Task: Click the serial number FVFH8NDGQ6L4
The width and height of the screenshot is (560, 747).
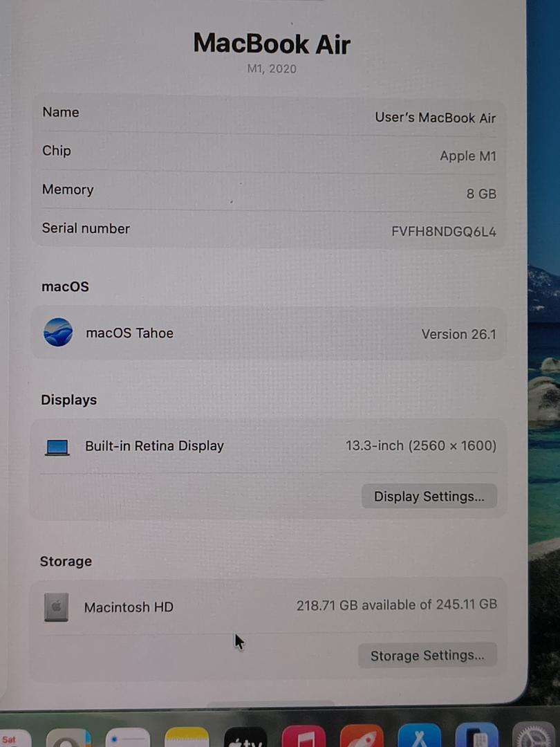Action: pyautogui.click(x=443, y=232)
